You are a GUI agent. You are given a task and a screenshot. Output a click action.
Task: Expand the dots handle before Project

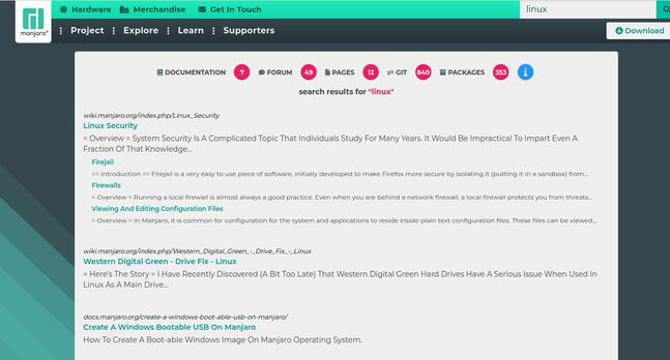click(61, 31)
